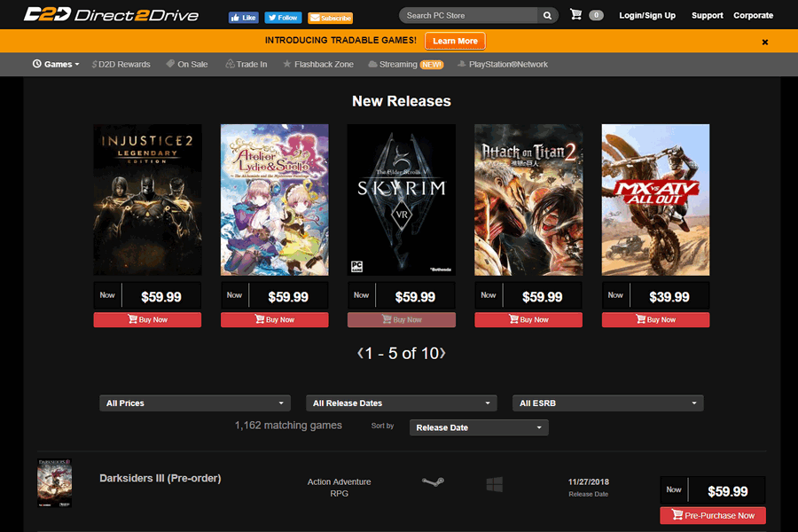
Task: Close the orange tradable games banner
Action: pyautogui.click(x=765, y=42)
